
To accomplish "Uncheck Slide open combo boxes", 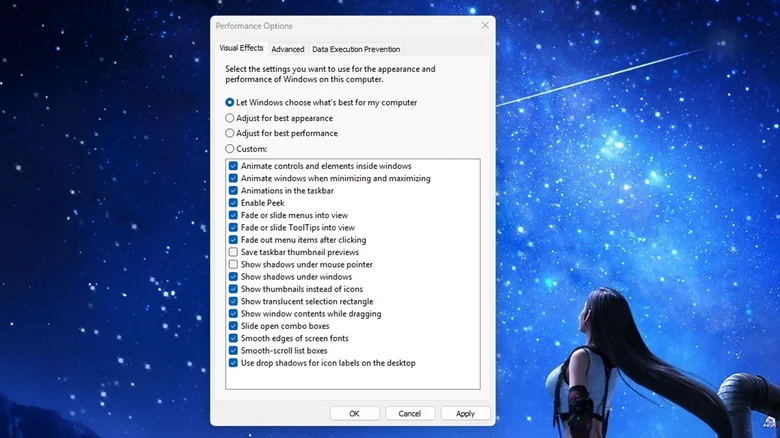I will [233, 326].
